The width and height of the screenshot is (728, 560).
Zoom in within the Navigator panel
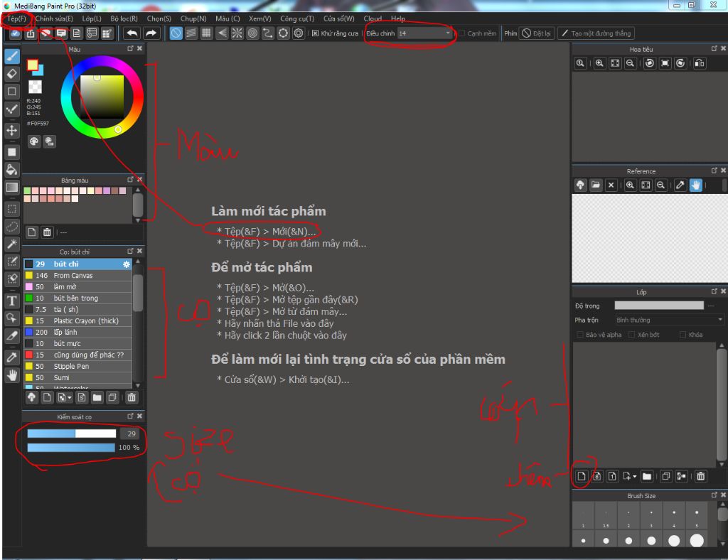599,63
